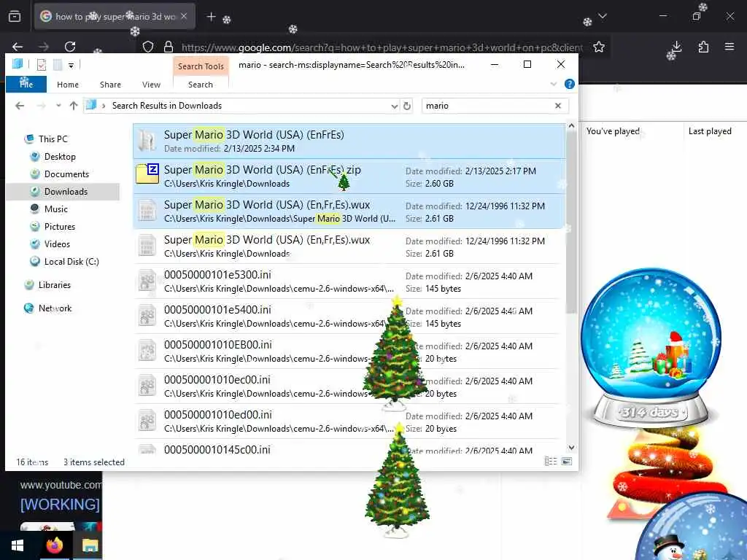Select Libraries in navigation pane
Image resolution: width=747 pixels, height=560 pixels.
pos(54,285)
